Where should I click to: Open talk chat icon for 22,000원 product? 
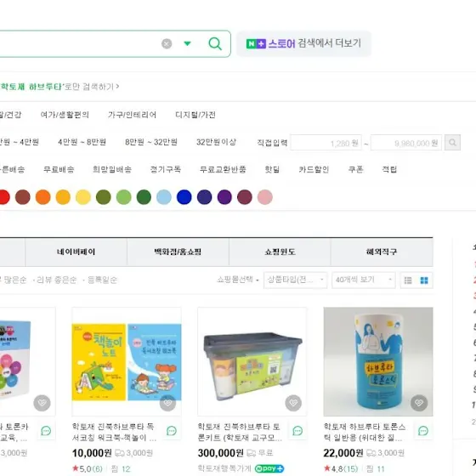point(423,430)
